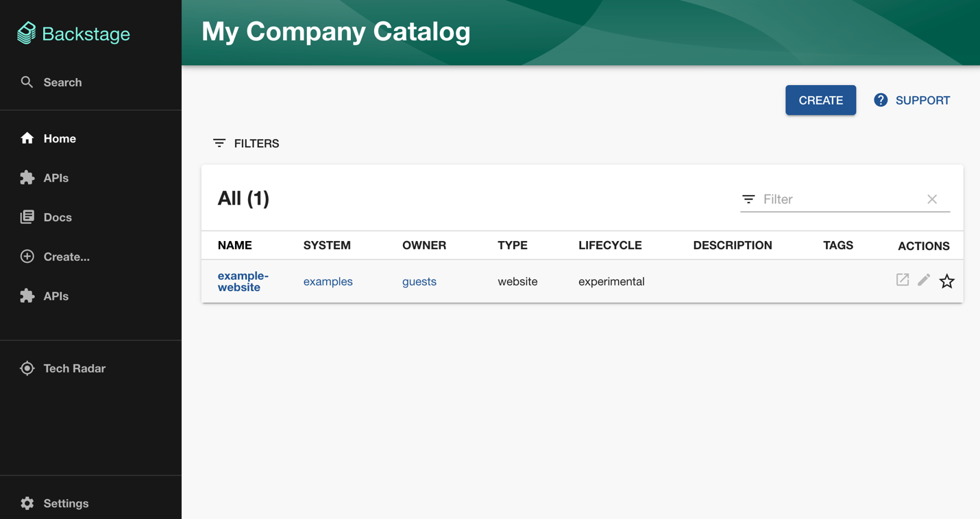Click the SUPPORT question-mark icon
The height and width of the screenshot is (519, 980).
(x=881, y=100)
